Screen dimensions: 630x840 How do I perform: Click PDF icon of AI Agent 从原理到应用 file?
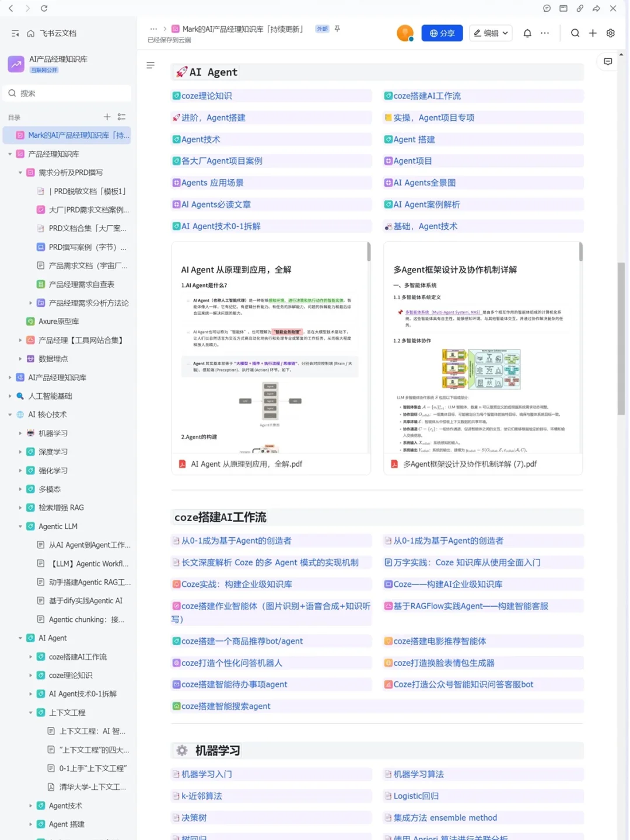click(x=182, y=464)
